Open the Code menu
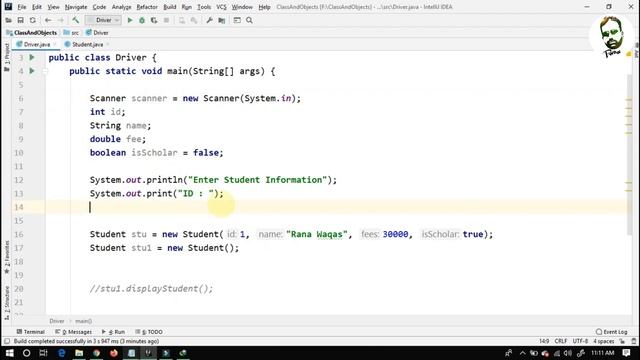The image size is (640, 360). pos(99,7)
